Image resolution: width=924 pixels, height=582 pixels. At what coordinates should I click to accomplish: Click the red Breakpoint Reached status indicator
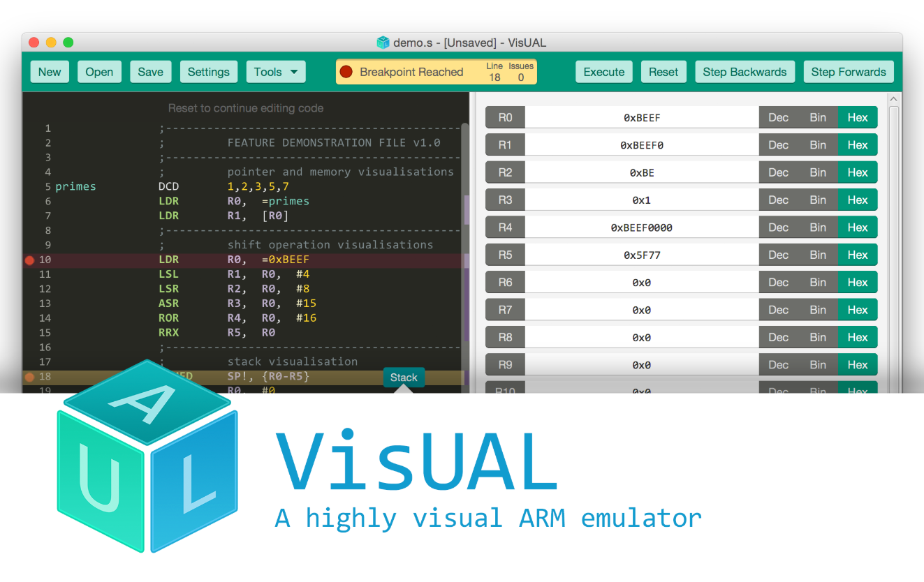[x=346, y=72]
